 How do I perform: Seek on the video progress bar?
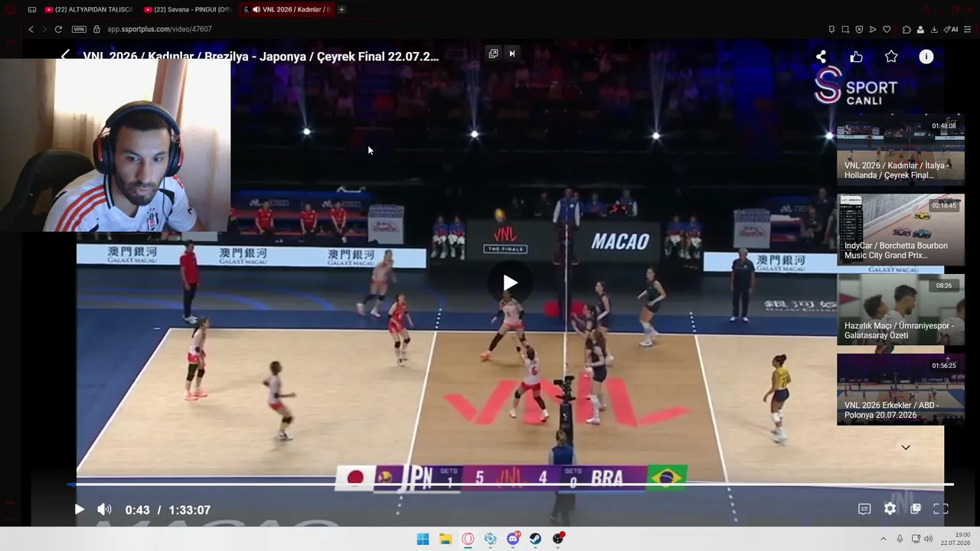[510, 484]
